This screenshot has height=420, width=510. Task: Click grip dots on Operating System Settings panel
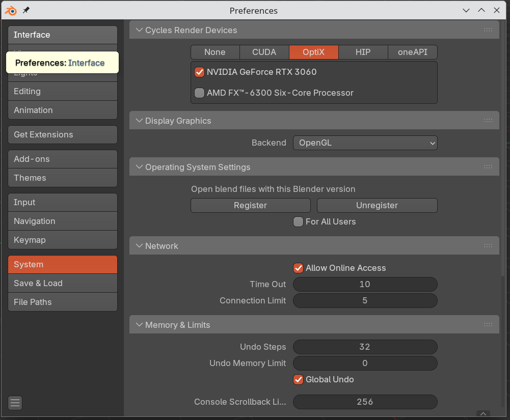pyautogui.click(x=488, y=167)
